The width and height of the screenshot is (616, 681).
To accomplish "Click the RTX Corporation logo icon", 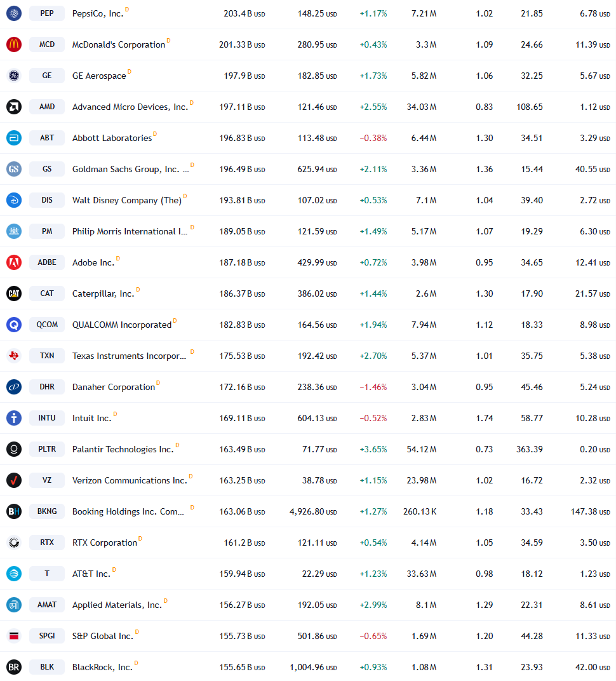I will [14, 543].
